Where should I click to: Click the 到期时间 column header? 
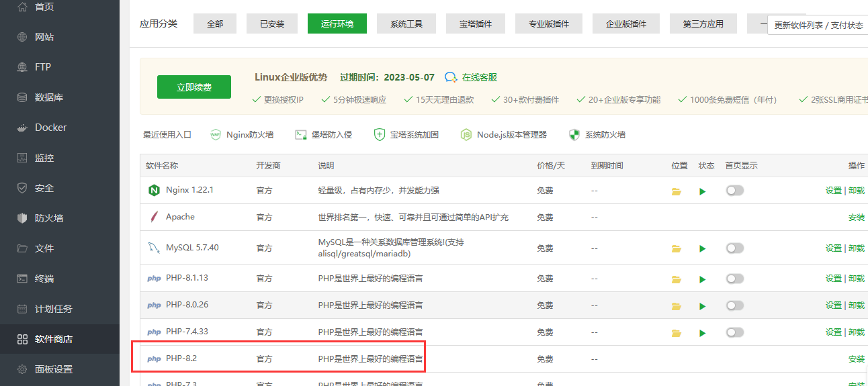pos(607,166)
